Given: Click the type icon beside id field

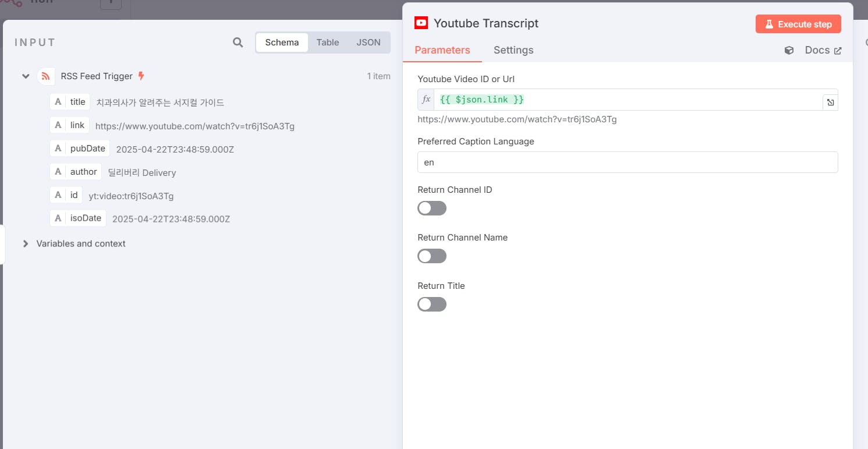Looking at the screenshot, I should click(x=58, y=195).
